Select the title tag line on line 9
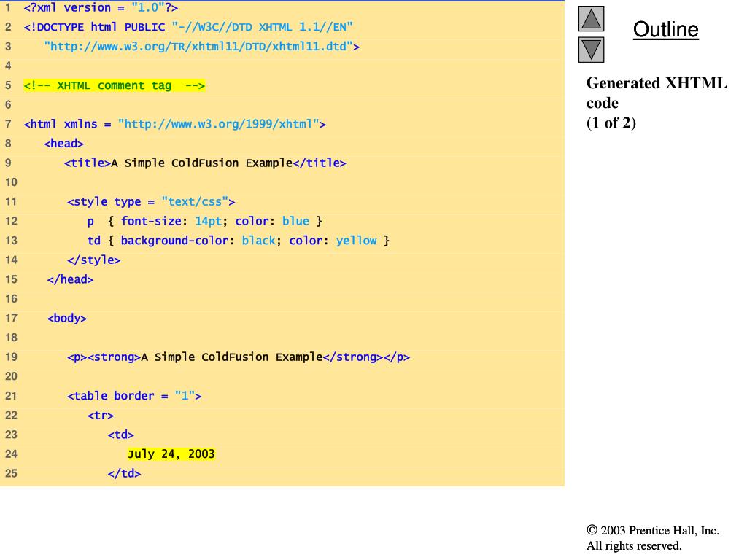The width and height of the screenshot is (747, 560). coord(205,163)
